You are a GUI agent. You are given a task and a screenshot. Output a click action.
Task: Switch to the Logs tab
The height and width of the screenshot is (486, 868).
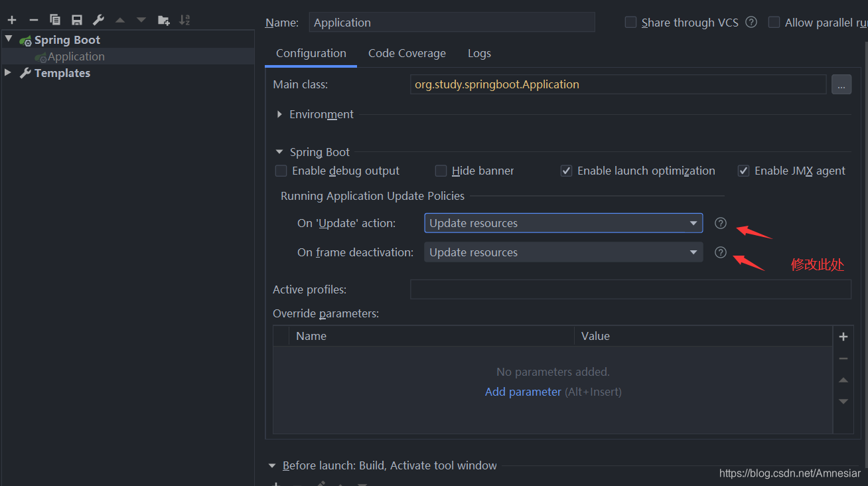point(479,53)
